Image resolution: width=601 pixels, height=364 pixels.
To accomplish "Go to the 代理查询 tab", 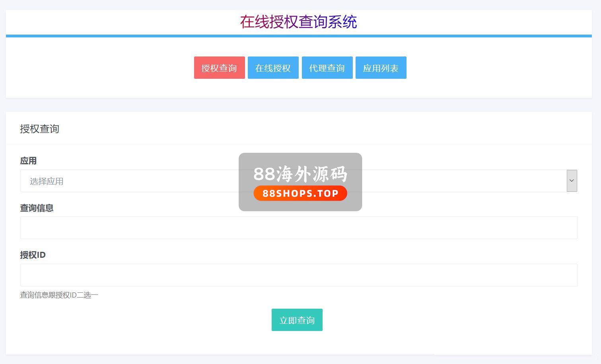I will click(x=327, y=68).
